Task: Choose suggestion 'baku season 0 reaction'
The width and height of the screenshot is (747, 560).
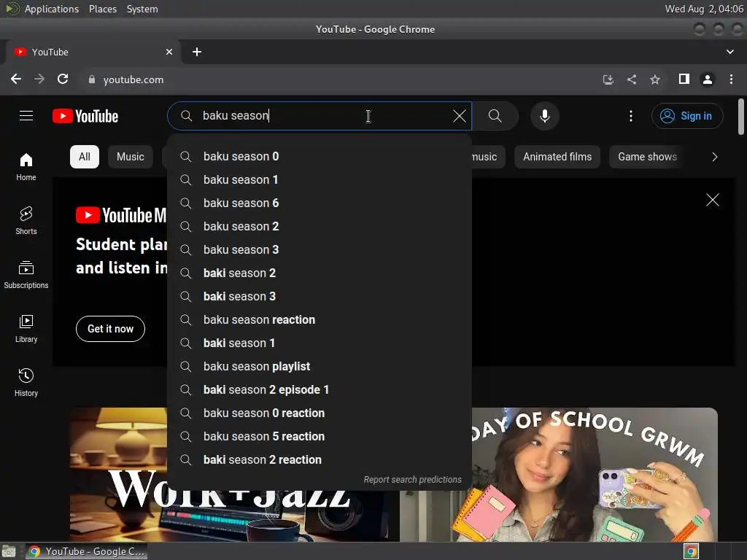Action: click(x=320, y=413)
